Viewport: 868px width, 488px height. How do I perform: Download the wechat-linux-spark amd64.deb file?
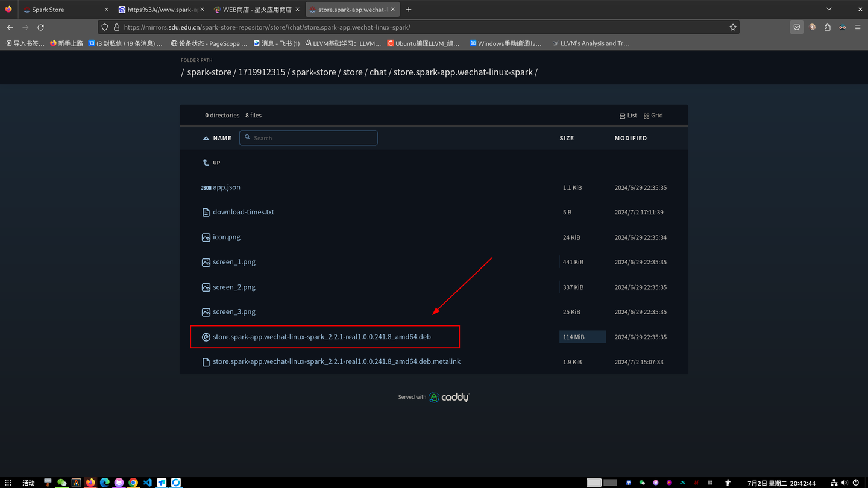coord(322,336)
